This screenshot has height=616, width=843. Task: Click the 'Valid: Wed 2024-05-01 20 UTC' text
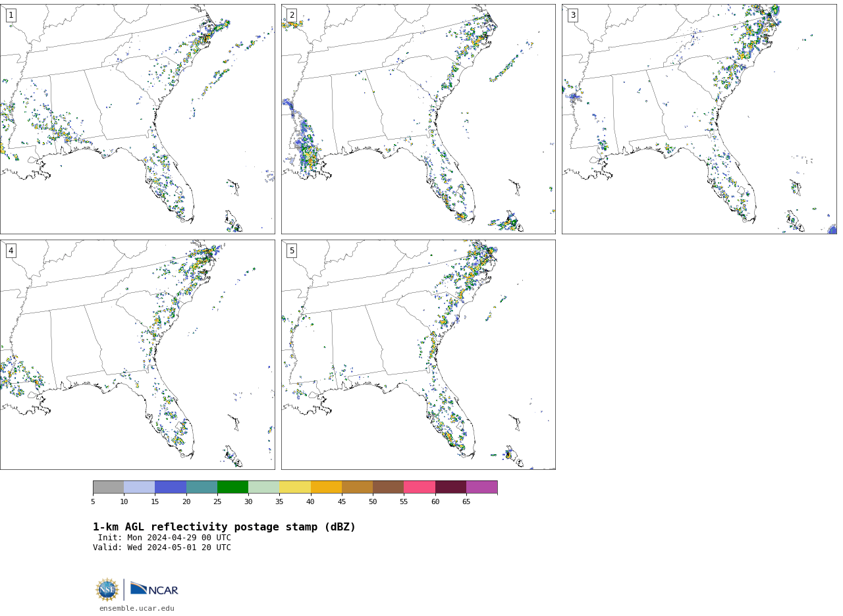[162, 548]
